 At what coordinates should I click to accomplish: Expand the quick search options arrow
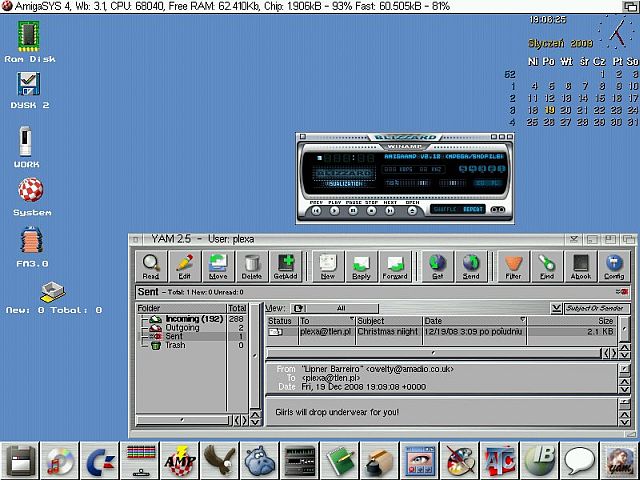pyautogui.click(x=556, y=308)
